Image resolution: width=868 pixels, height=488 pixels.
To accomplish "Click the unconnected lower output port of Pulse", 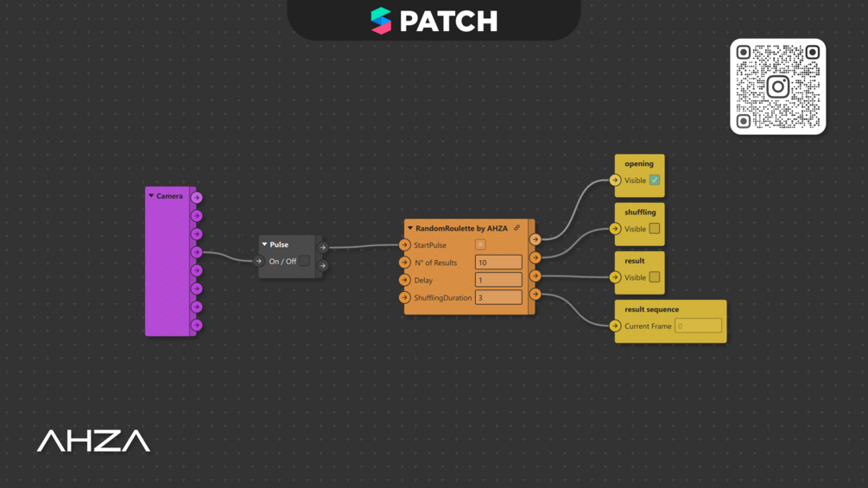I will [x=323, y=265].
